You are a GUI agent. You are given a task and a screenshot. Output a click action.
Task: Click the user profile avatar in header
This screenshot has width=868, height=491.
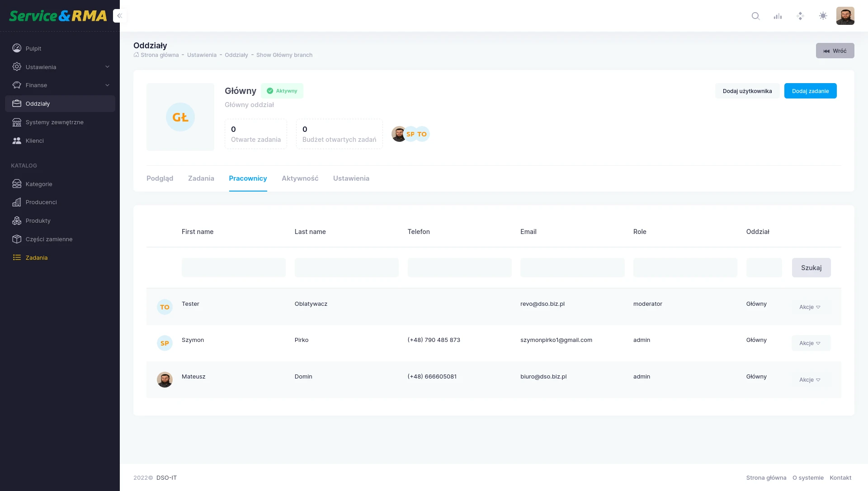pyautogui.click(x=845, y=16)
